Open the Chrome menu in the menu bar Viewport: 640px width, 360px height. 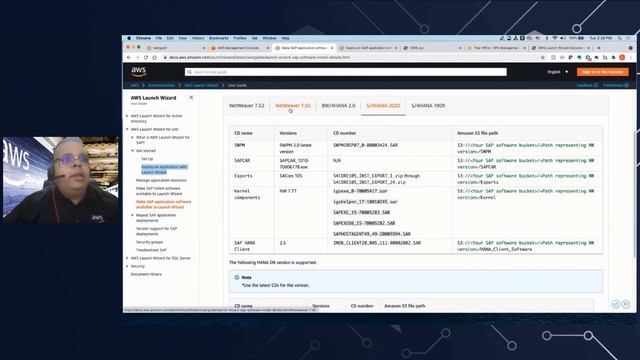pos(143,38)
